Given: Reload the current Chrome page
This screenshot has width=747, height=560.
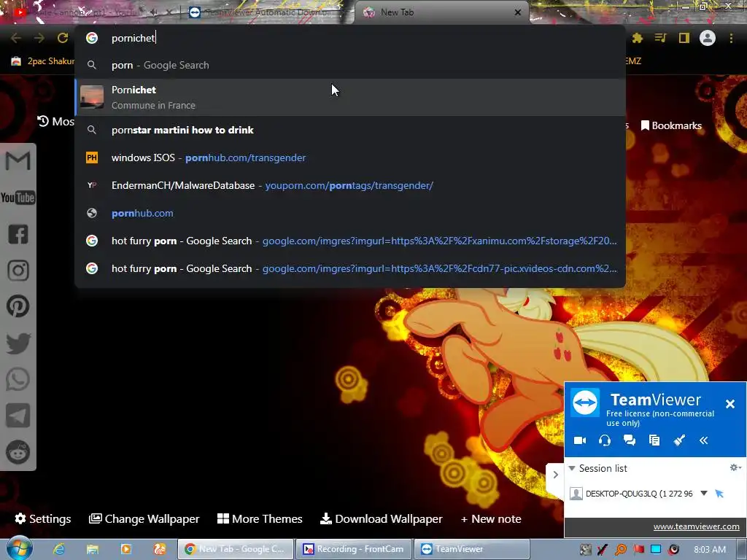Looking at the screenshot, I should (x=63, y=38).
